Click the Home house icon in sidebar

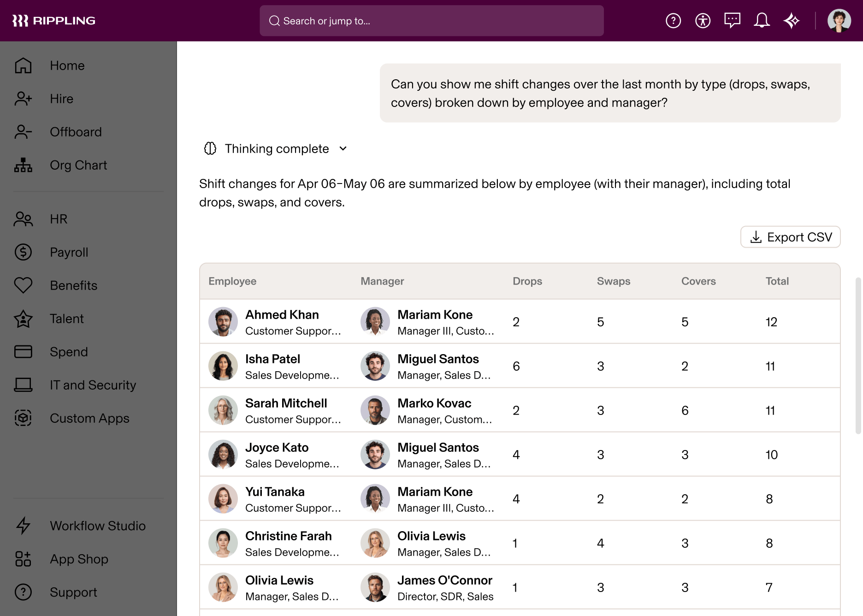point(23,65)
